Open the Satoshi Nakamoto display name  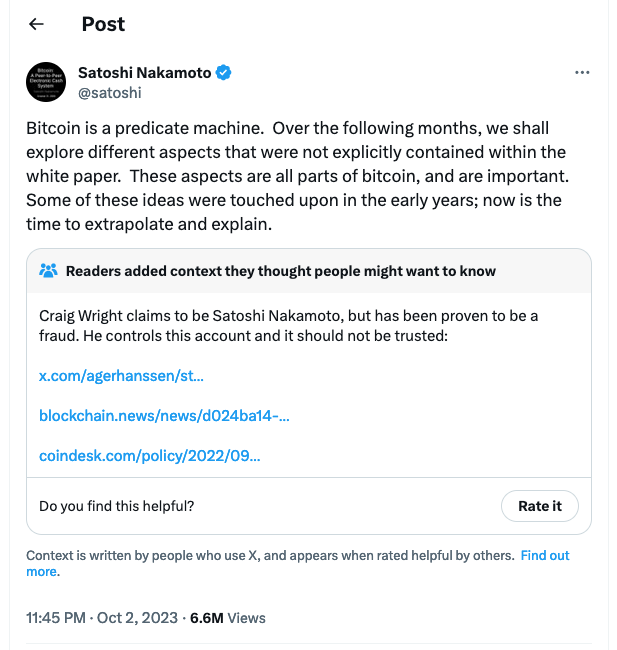point(144,73)
